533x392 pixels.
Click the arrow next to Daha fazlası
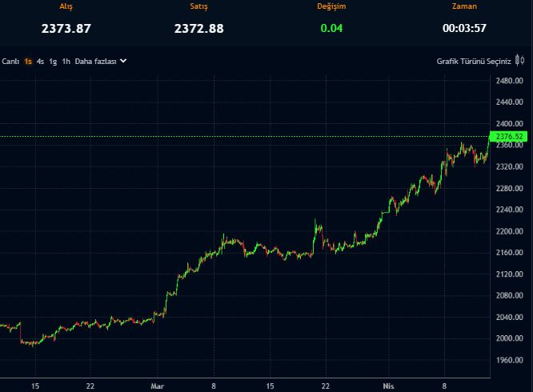(x=123, y=61)
